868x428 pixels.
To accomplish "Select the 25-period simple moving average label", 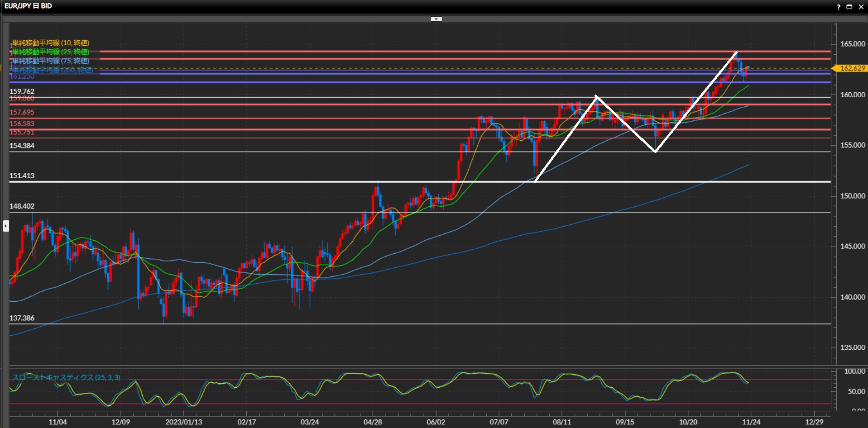I will click(x=50, y=52).
